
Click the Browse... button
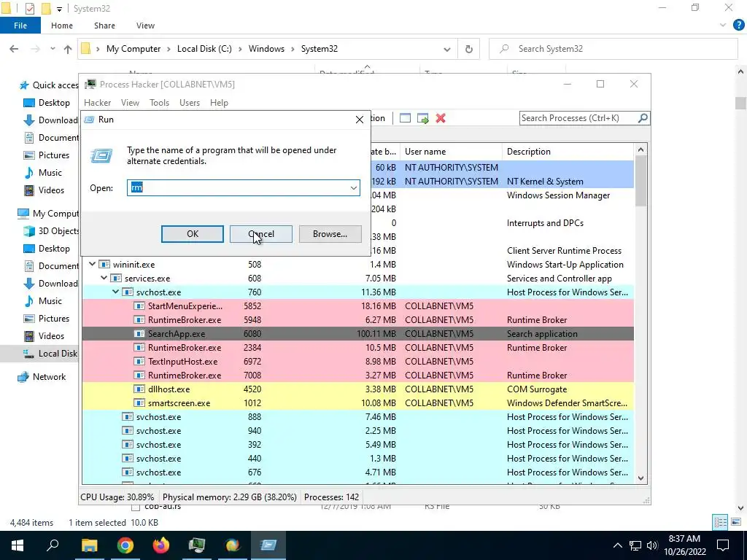tap(330, 234)
